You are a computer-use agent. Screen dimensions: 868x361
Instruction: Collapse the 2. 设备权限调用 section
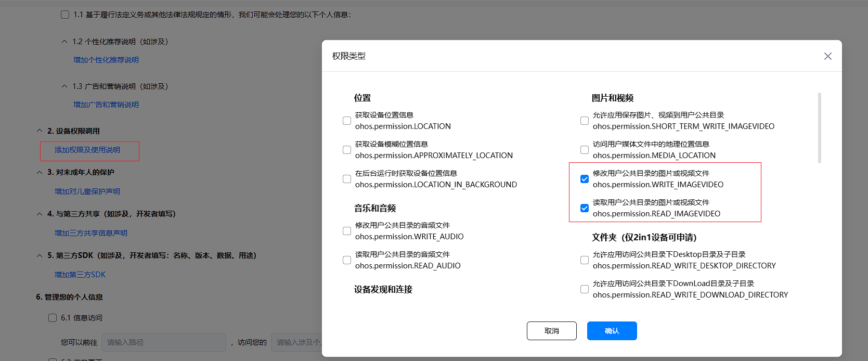pos(40,131)
